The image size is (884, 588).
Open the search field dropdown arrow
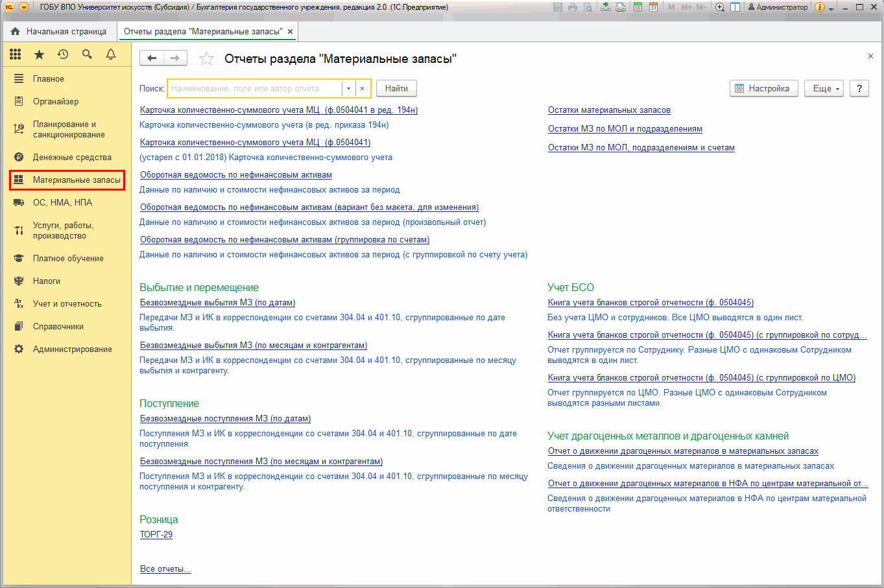[349, 89]
